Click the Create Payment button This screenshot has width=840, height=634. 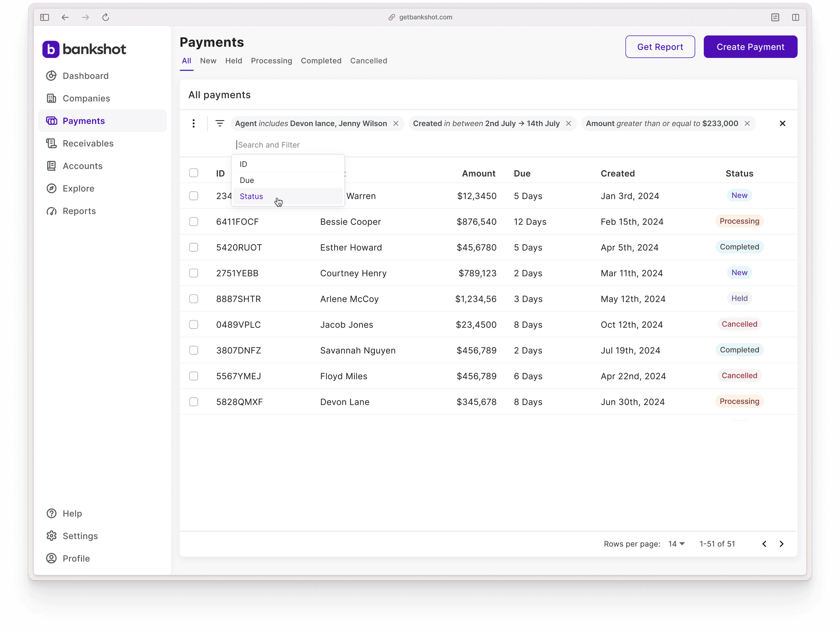[x=750, y=47]
